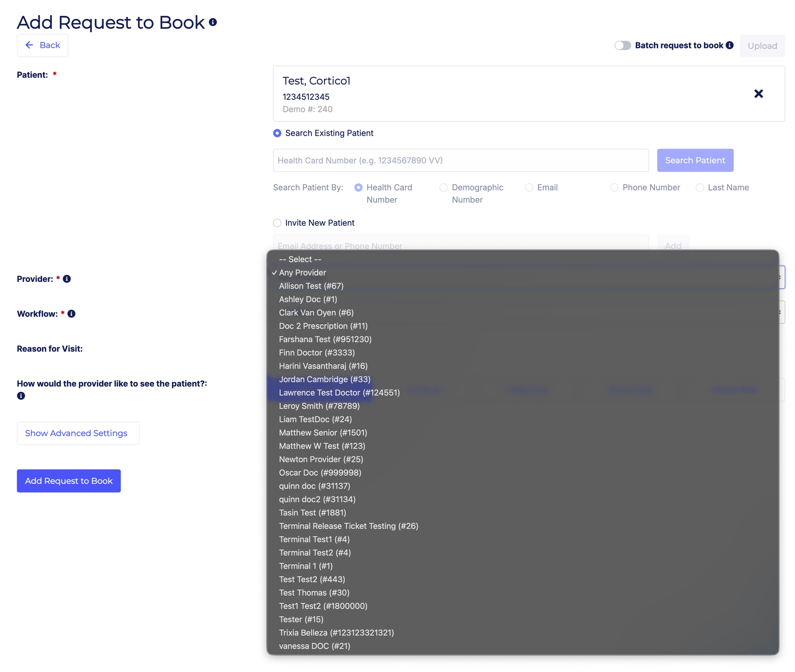Choose Last Name search option
The width and height of the screenshot is (795, 672).
click(x=700, y=188)
